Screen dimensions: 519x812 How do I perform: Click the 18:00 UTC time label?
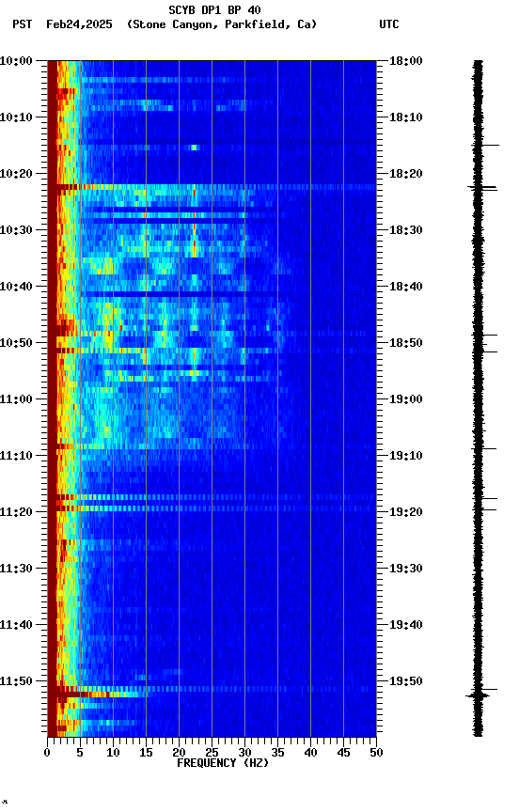tap(405, 61)
